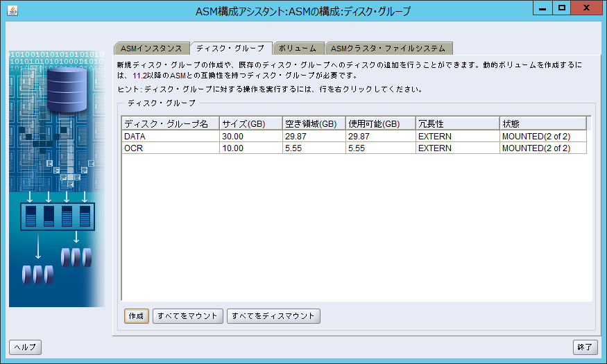The image size is (607, 364).
Task: Click the 空き領域(GB) column header
Action: click(314, 124)
